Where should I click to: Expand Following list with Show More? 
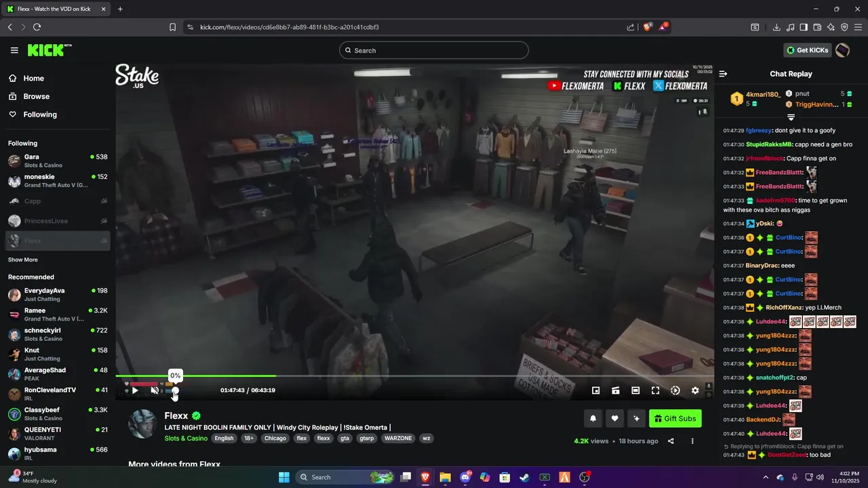click(x=23, y=260)
